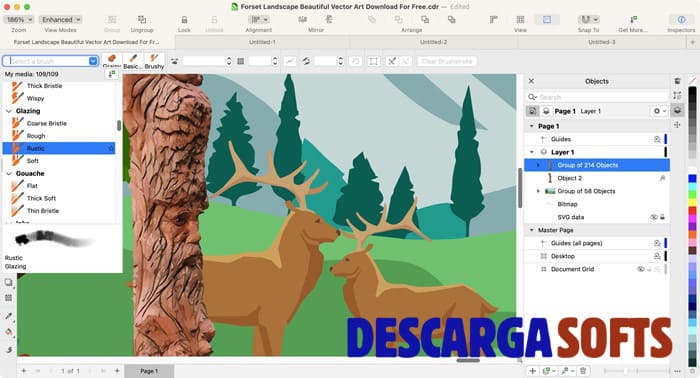Toggle print icon on Guides row

tap(657, 139)
